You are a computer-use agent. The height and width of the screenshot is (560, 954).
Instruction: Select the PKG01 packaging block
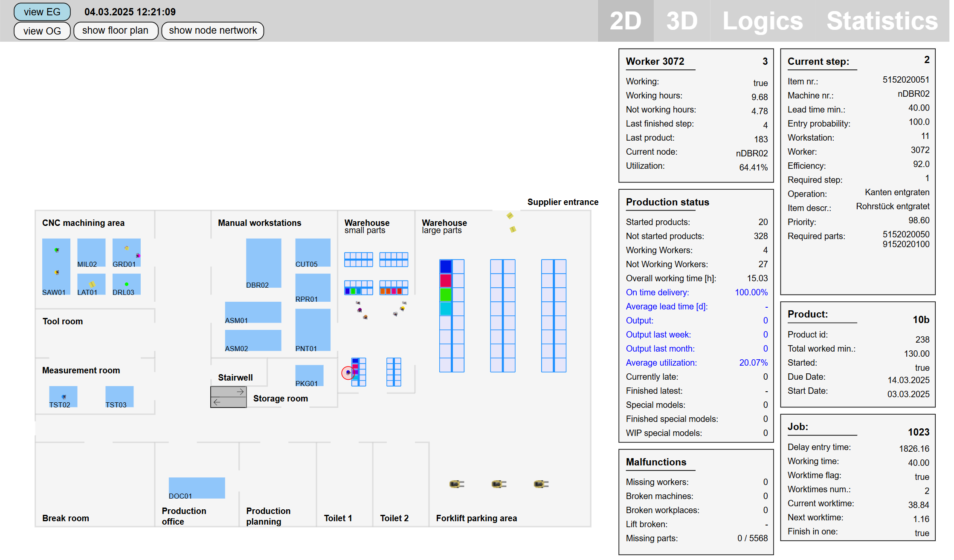click(309, 375)
